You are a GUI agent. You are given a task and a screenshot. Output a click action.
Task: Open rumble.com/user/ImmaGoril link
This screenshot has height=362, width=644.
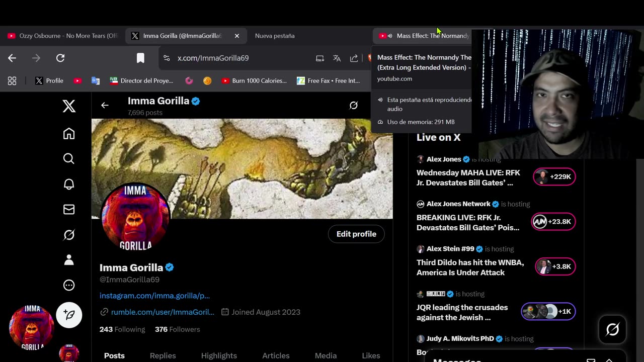(x=163, y=312)
